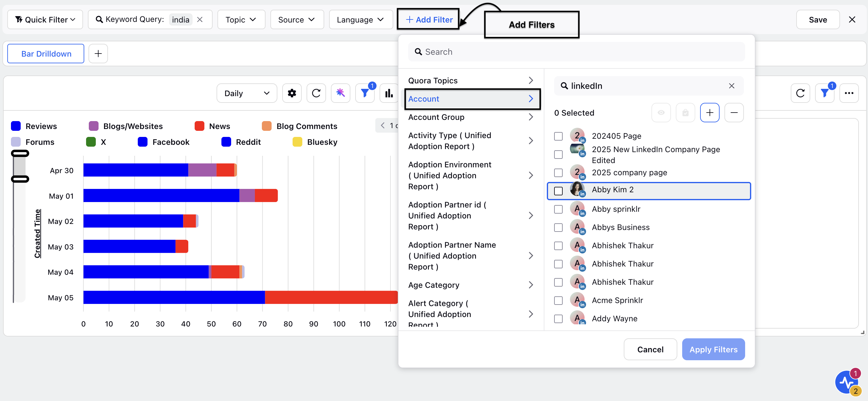Open the chart filter funnel icon

[365, 93]
